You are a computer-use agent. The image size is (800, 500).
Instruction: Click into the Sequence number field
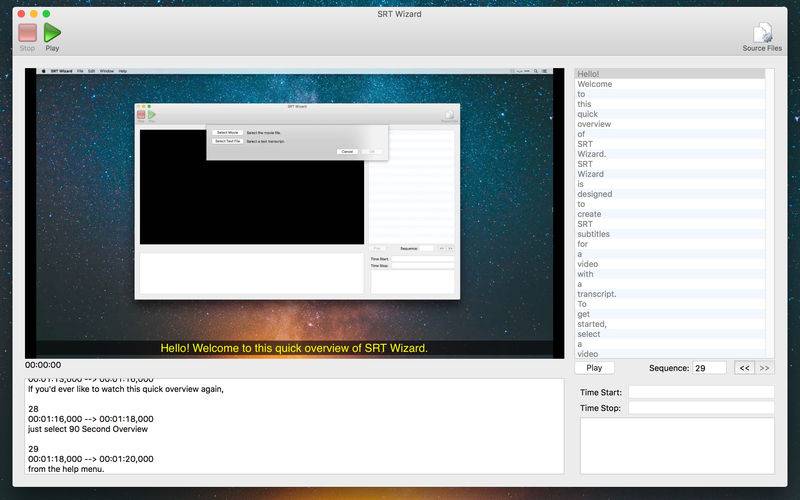[709, 368]
